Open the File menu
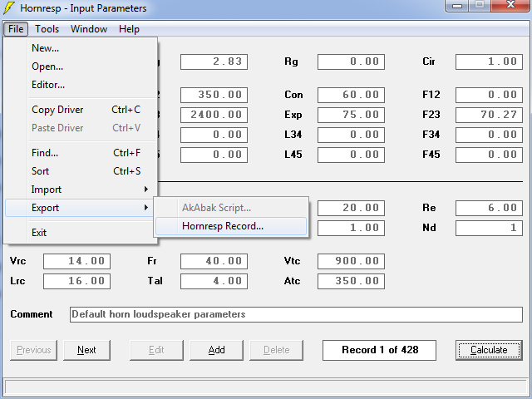The height and width of the screenshot is (399, 532). 16,29
